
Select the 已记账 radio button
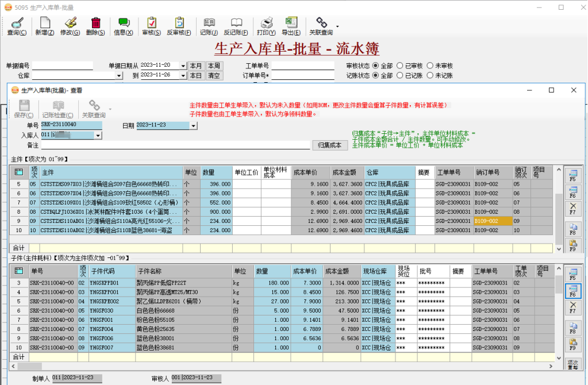pyautogui.click(x=399, y=75)
